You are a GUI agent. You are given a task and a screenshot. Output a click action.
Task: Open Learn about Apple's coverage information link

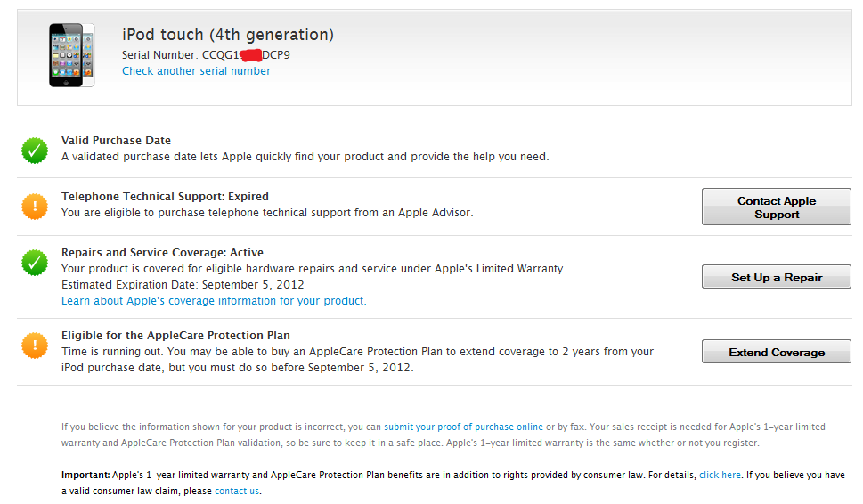(x=214, y=301)
